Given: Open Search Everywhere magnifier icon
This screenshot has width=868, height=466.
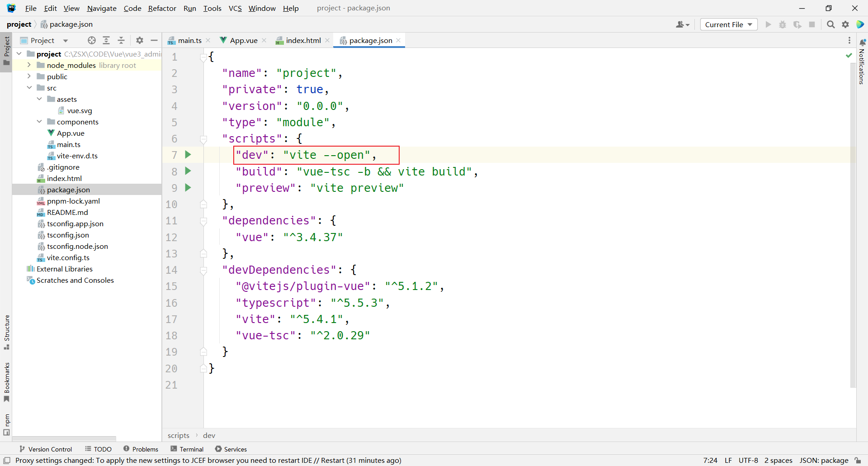Looking at the screenshot, I should (x=830, y=24).
